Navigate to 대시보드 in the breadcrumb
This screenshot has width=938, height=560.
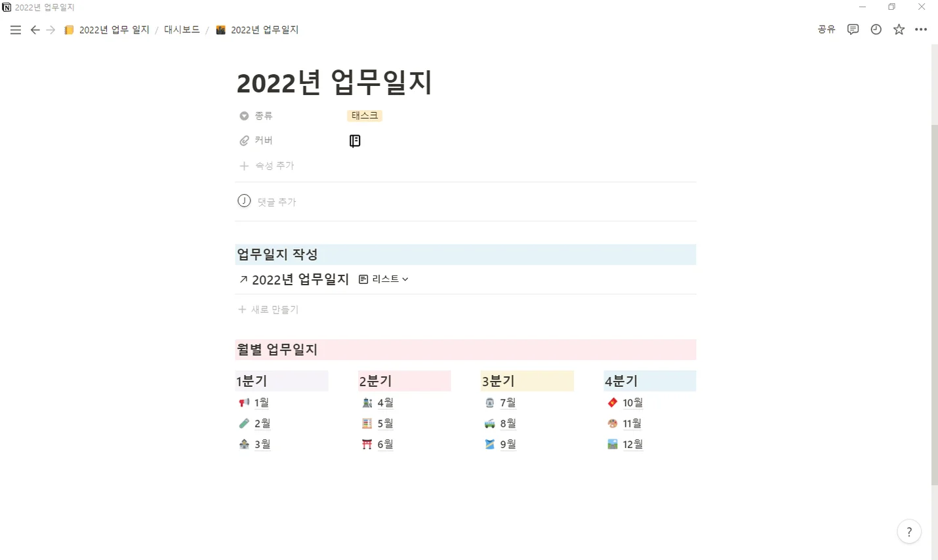182,30
